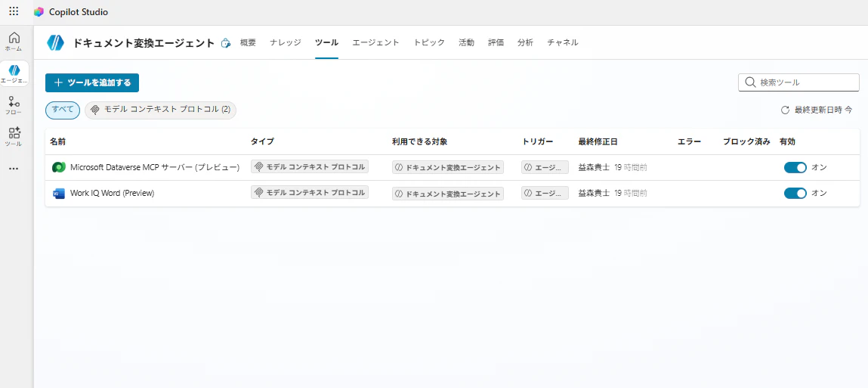The width and height of the screenshot is (868, 388).
Task: Click モデル コンテキスト プロトコル tag in Work IQ row
Action: 310,192
